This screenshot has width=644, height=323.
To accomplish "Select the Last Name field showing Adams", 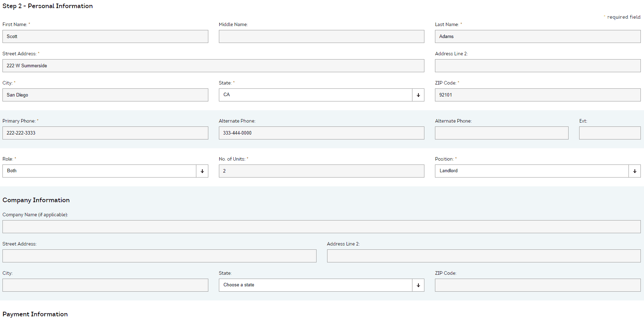I will 537,36.
